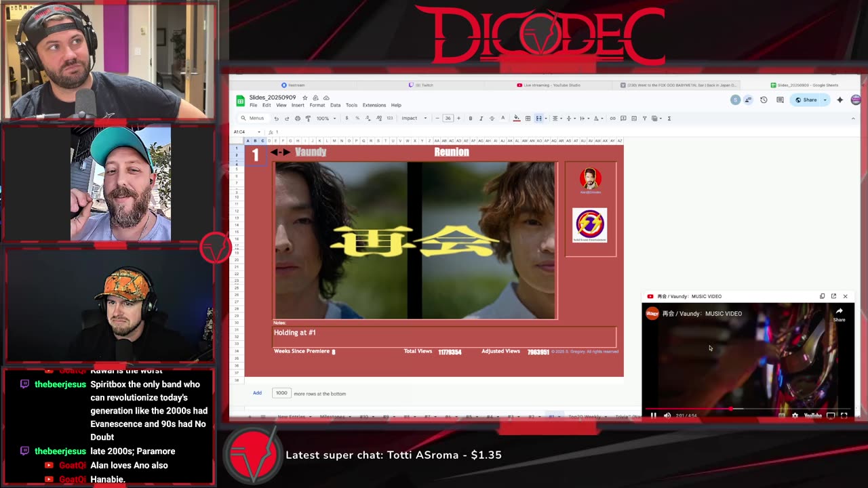The image size is (868, 488).
Task: Create a filter with funnel icon
Action: pyautogui.click(x=644, y=119)
